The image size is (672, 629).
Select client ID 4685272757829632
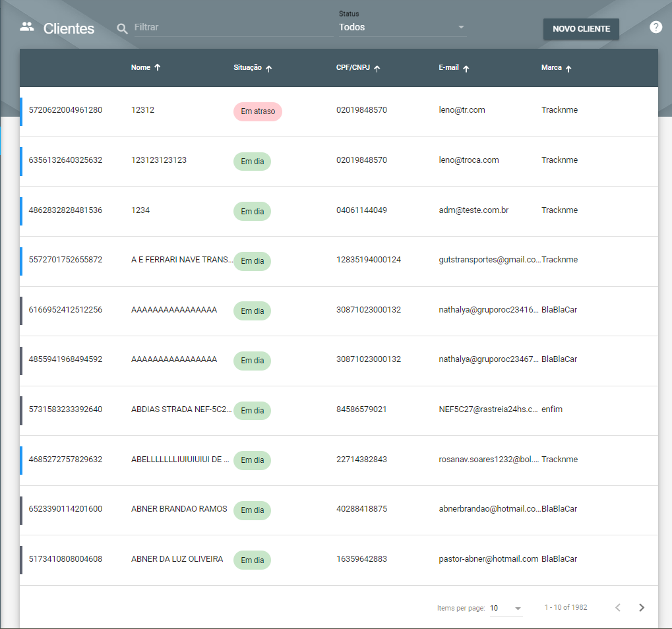coord(65,460)
